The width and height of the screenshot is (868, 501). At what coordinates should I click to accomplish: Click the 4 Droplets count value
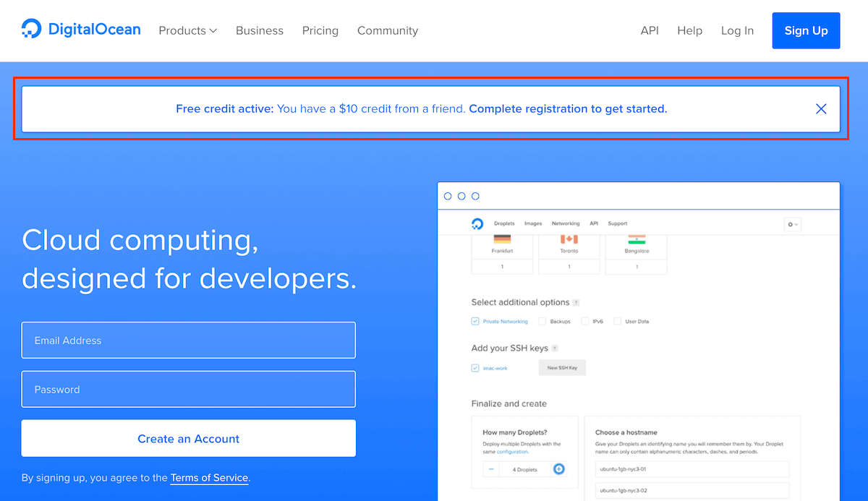[525, 470]
